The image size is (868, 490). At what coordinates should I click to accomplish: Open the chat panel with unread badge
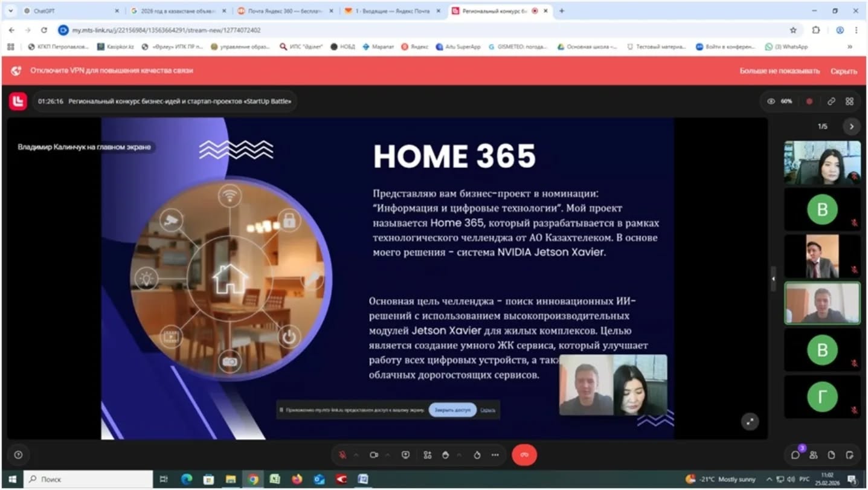[796, 455]
